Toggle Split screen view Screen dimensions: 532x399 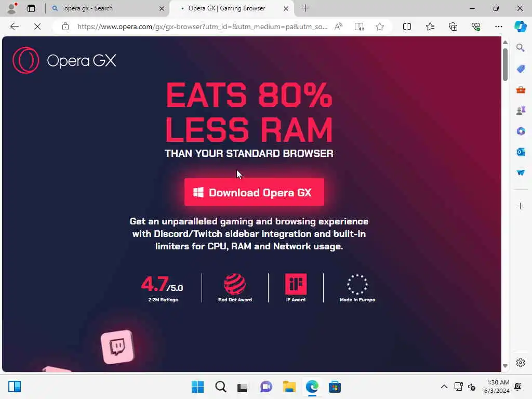click(x=407, y=26)
